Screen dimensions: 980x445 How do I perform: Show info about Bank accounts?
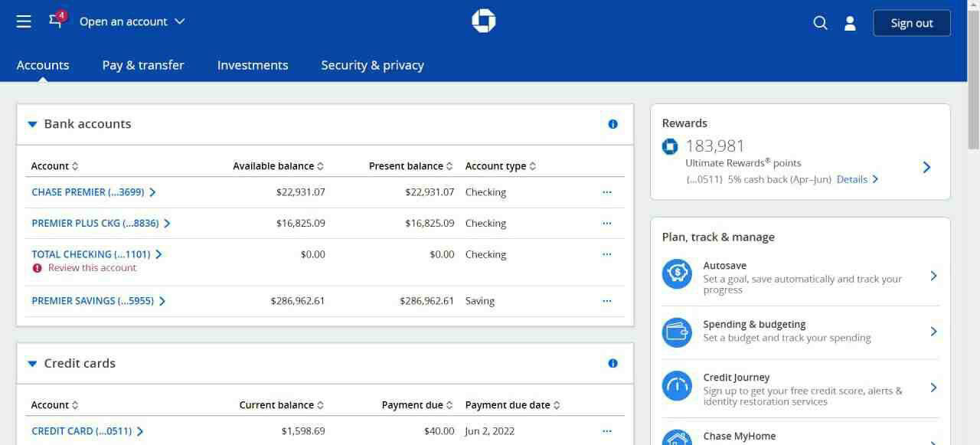tap(612, 124)
